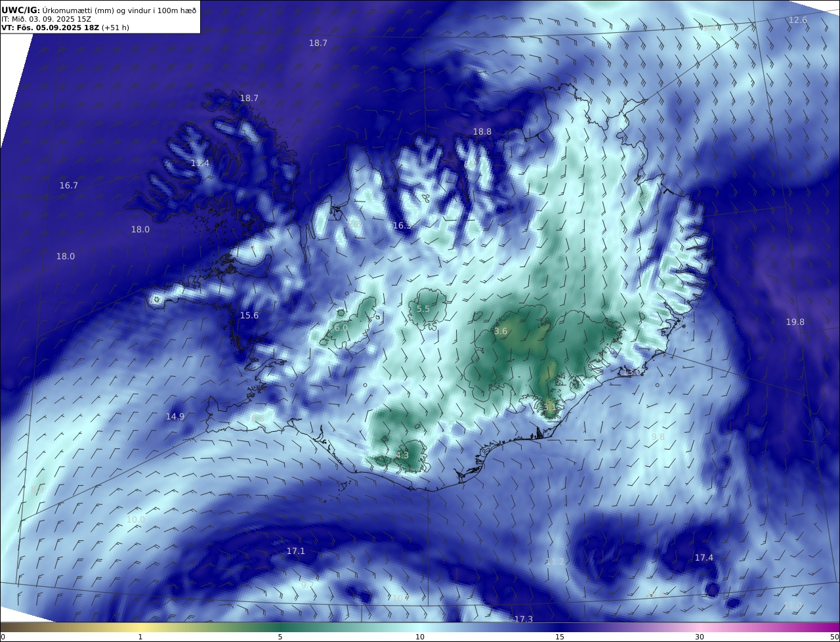The height and width of the screenshot is (642, 840).
Task: Click the 17.1 value label
Action: tap(296, 551)
